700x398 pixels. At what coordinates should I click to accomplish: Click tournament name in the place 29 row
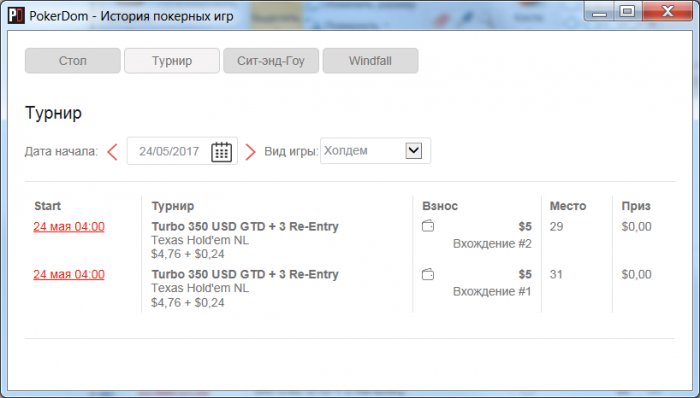pyautogui.click(x=245, y=226)
